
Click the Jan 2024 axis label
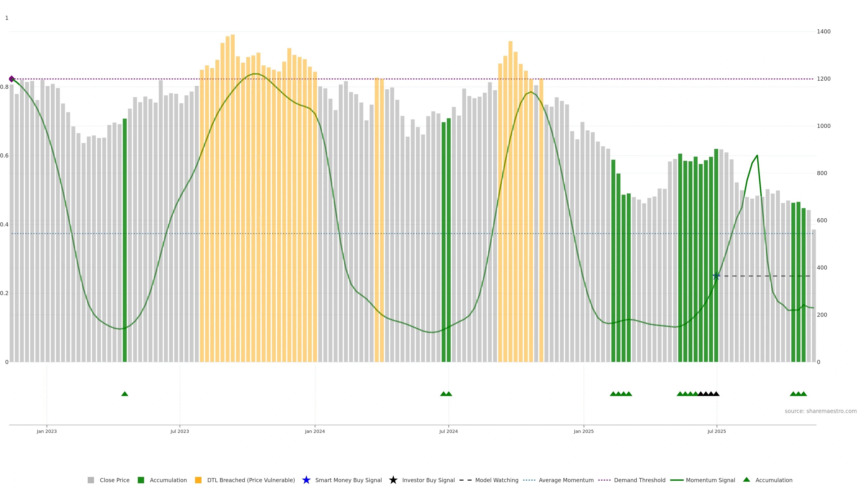coord(315,432)
